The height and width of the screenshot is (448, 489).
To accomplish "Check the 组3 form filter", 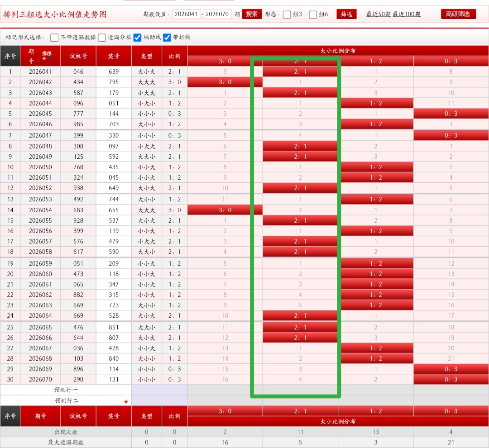I will click(287, 14).
